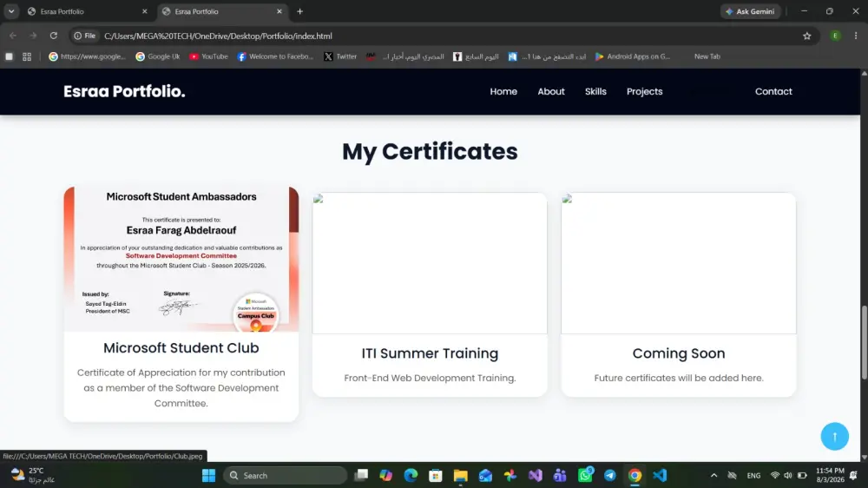Click the browser forward arrow

(33, 36)
